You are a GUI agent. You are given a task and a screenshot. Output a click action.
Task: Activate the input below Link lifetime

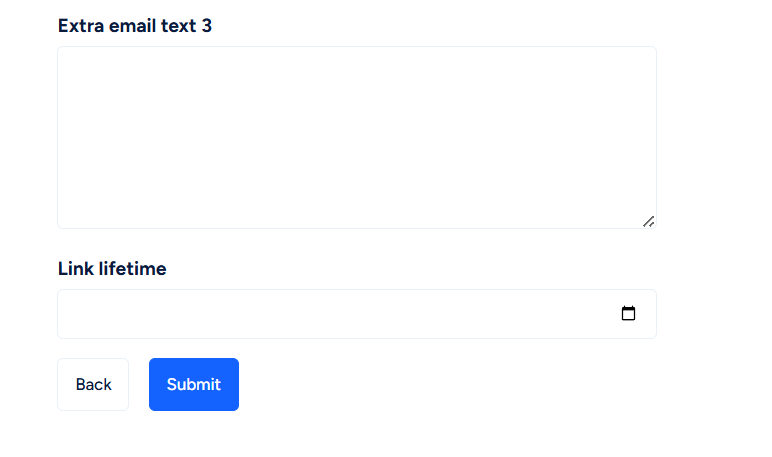(357, 314)
